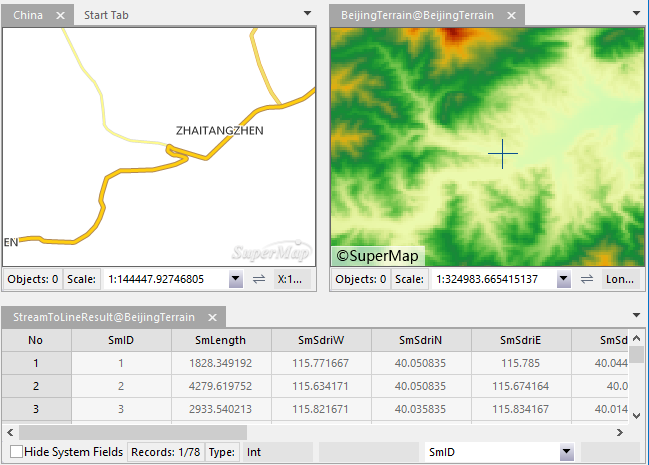Open the SmID field dropdown
Viewport: 649px width, 465px height.
point(566,452)
